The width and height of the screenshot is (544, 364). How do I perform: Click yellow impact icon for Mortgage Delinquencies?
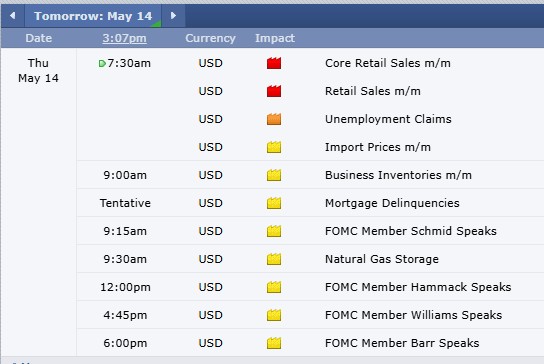pos(274,203)
